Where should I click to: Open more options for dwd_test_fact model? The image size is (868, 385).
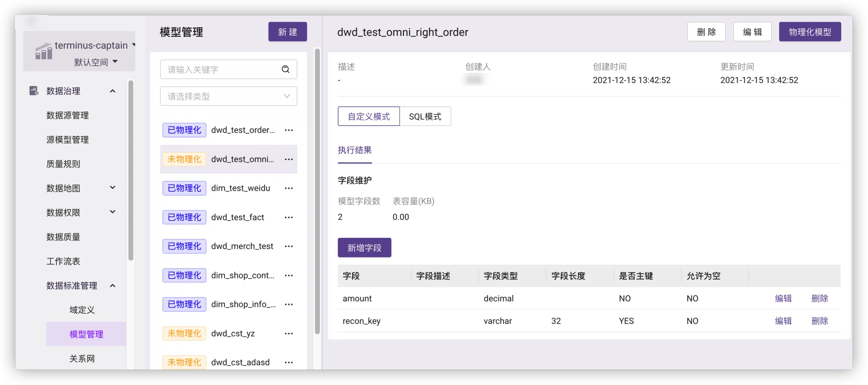click(x=289, y=218)
